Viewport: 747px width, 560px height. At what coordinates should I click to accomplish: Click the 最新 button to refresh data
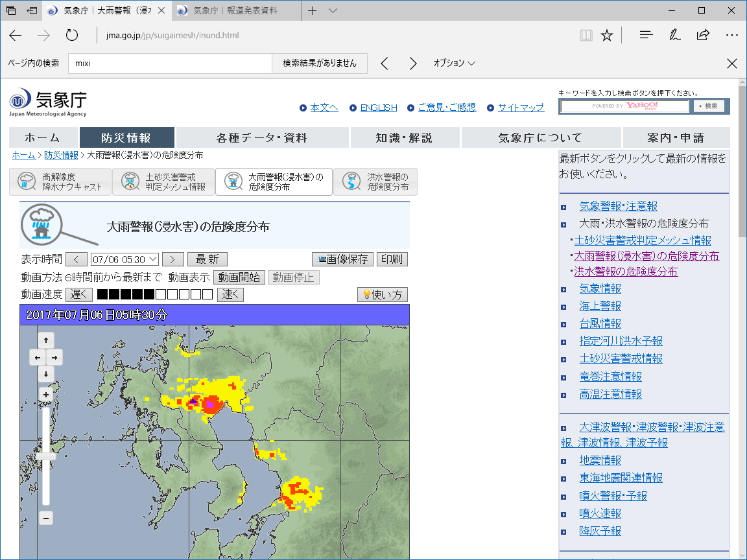[207, 259]
